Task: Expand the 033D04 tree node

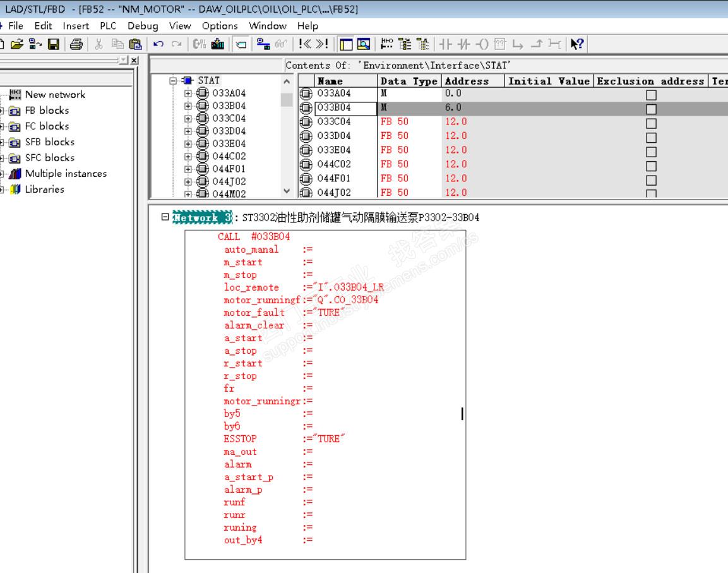Action: (188, 131)
